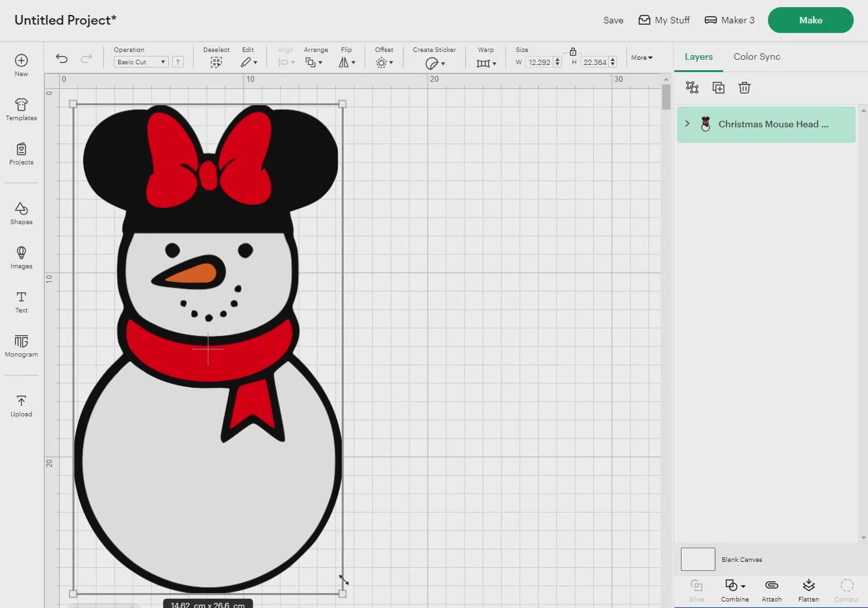Click the layers panel scrollbar down arrow
This screenshot has width=868, height=608.
(x=863, y=538)
